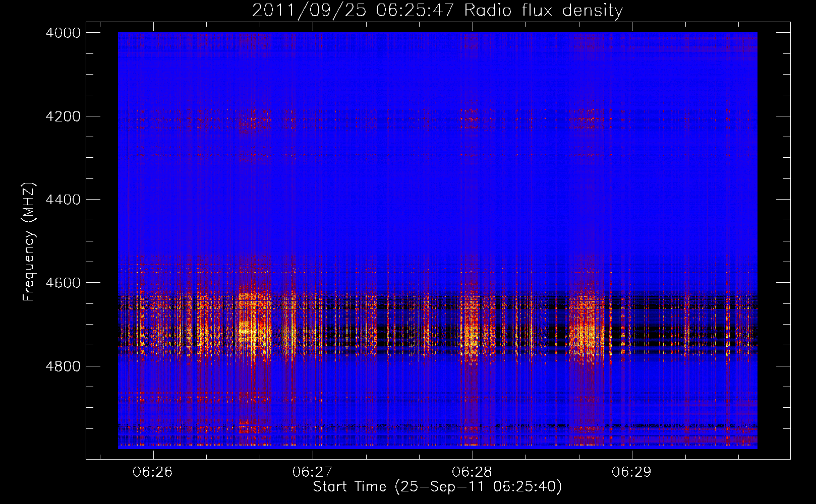Screen dimensions: 816x504
Task: Select the 4000 frequency tick label
Action: (63, 33)
